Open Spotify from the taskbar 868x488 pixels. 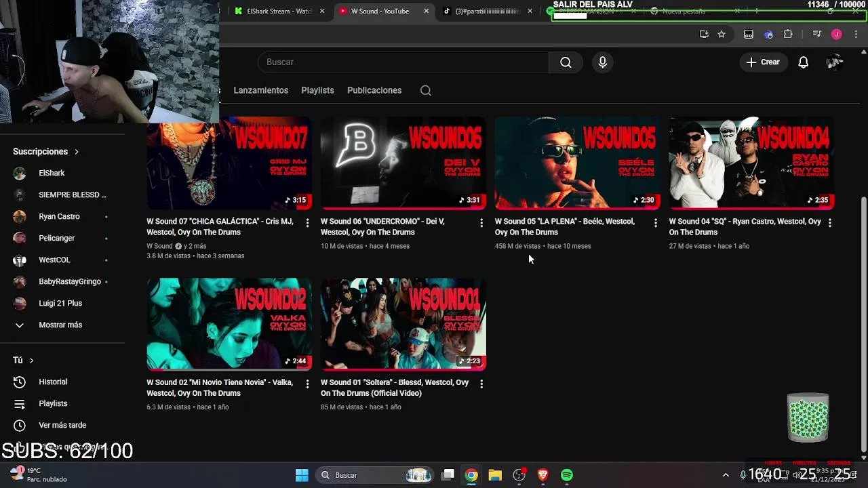[567, 475]
